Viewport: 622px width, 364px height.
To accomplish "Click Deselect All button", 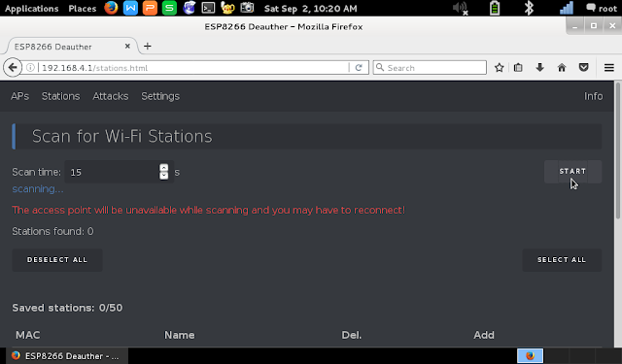I will [x=57, y=260].
